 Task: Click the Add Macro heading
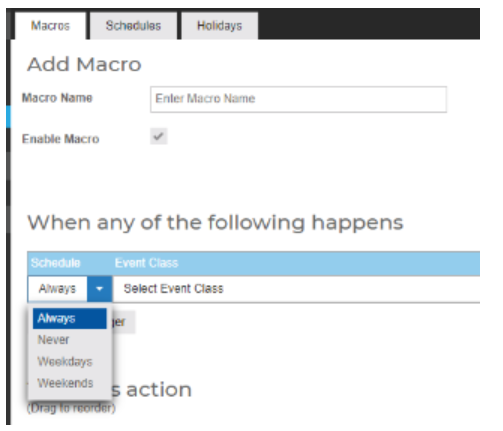point(84,64)
